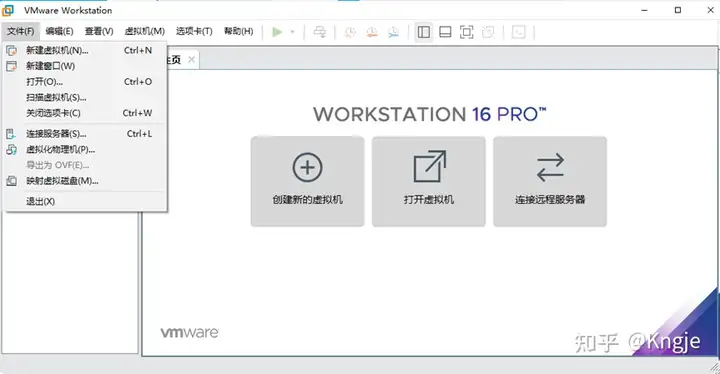The image size is (720, 374).
Task: Open the 查看(V) menu
Action: point(99,31)
